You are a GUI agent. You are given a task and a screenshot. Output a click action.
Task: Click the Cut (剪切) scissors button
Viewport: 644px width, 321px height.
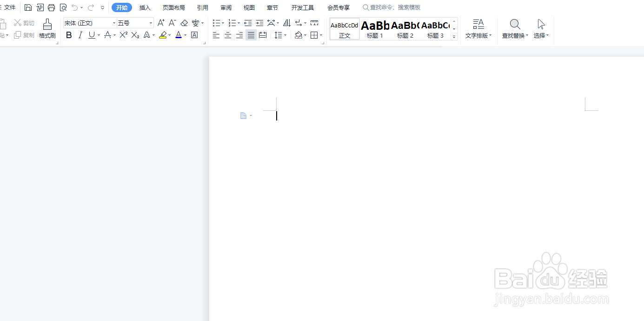tap(24, 23)
